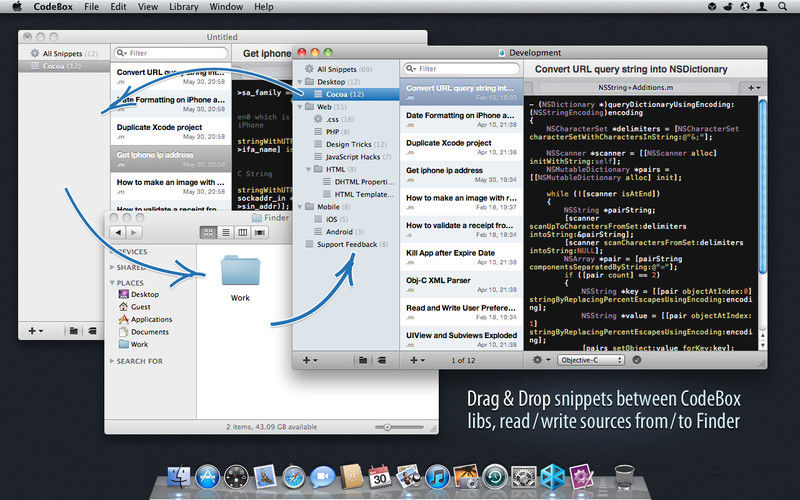Open add-snippet plus menu beside 1 of 12

click(x=417, y=360)
